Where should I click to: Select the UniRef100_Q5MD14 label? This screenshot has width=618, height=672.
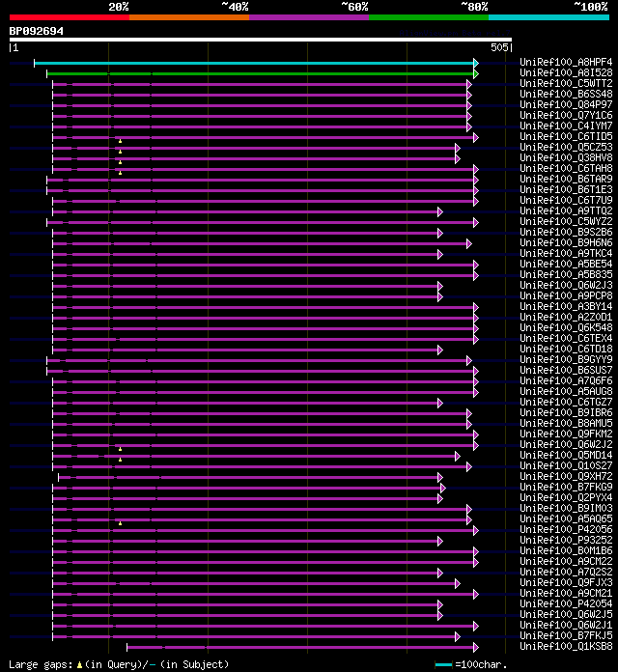[566, 456]
